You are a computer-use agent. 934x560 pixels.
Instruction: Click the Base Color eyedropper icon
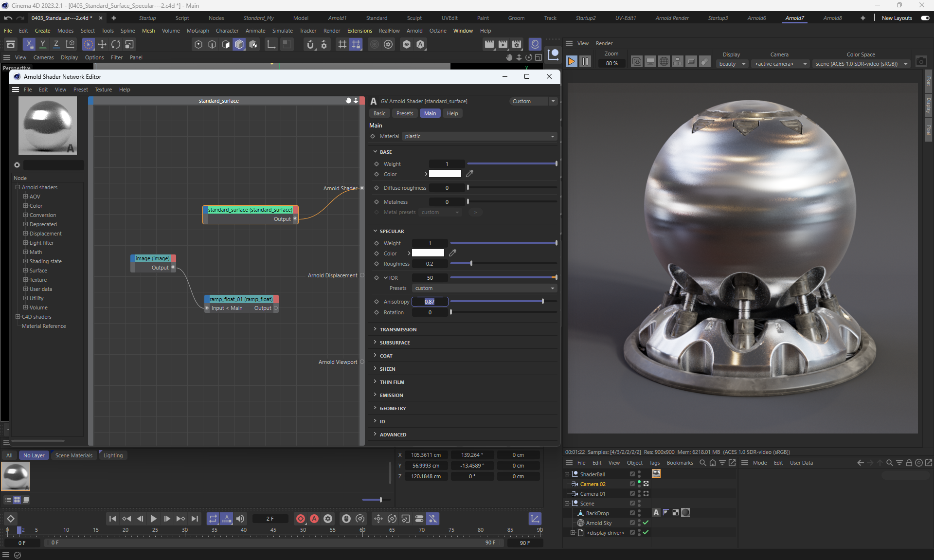tap(469, 174)
